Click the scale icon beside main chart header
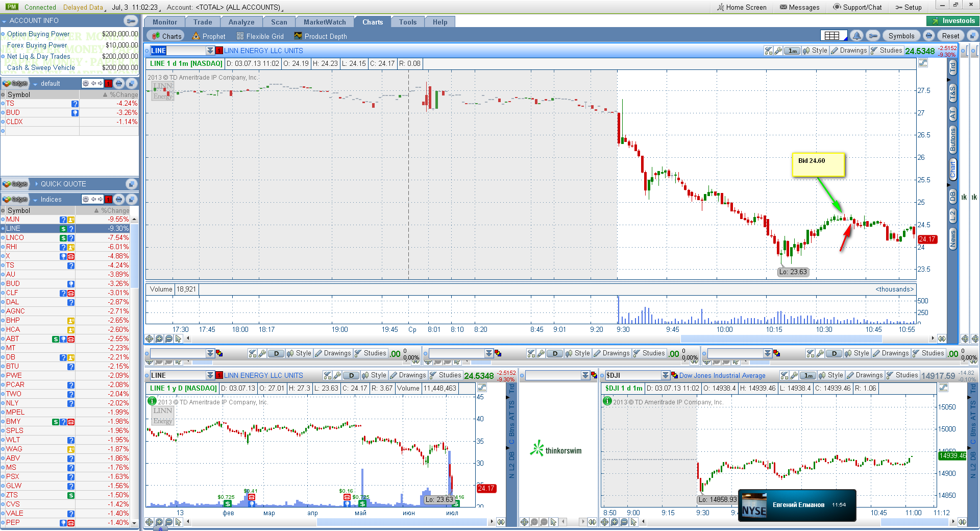980x531 pixels. click(x=923, y=63)
